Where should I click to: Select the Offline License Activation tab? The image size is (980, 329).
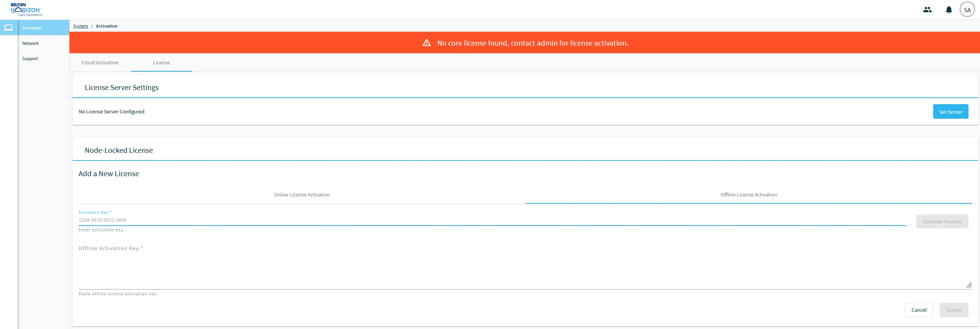pyautogui.click(x=748, y=195)
